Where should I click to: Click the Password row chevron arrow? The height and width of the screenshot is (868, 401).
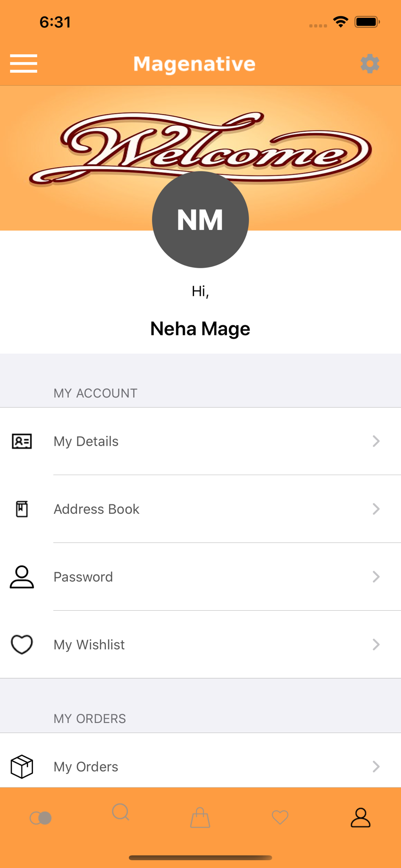[376, 577]
